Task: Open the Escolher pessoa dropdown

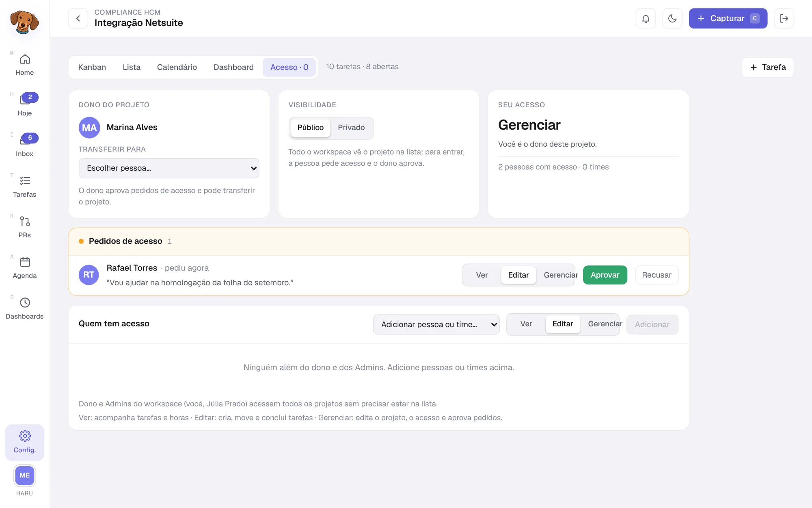Action: click(169, 168)
